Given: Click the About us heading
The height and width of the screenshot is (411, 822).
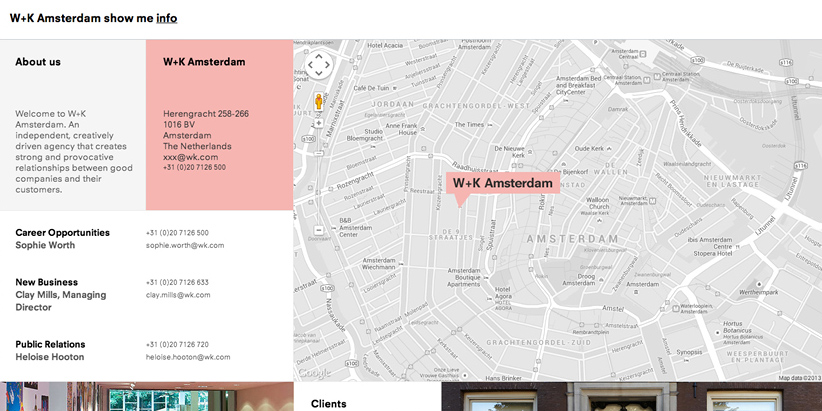Looking at the screenshot, I should [38, 62].
